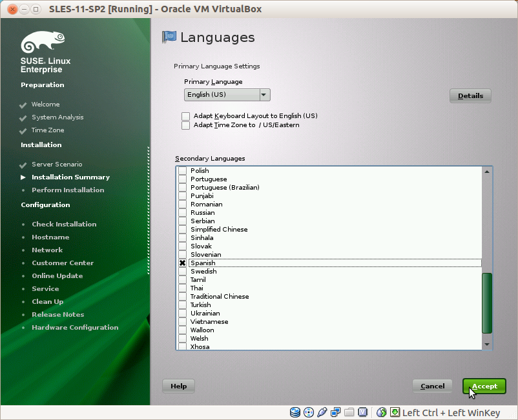The height and width of the screenshot is (420, 518).
Task: Select the Punjabi row in language list
Action: pos(329,195)
